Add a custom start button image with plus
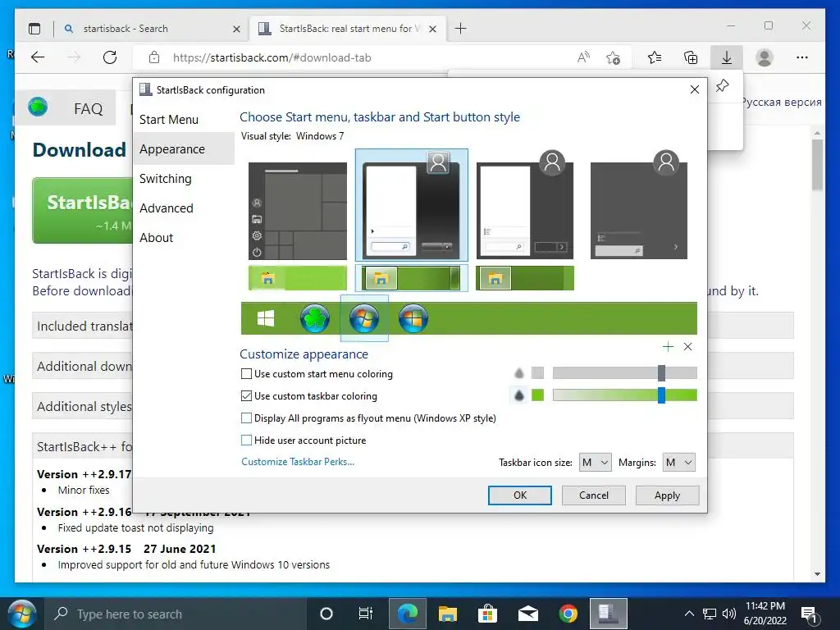The image size is (840, 630). tap(668, 347)
